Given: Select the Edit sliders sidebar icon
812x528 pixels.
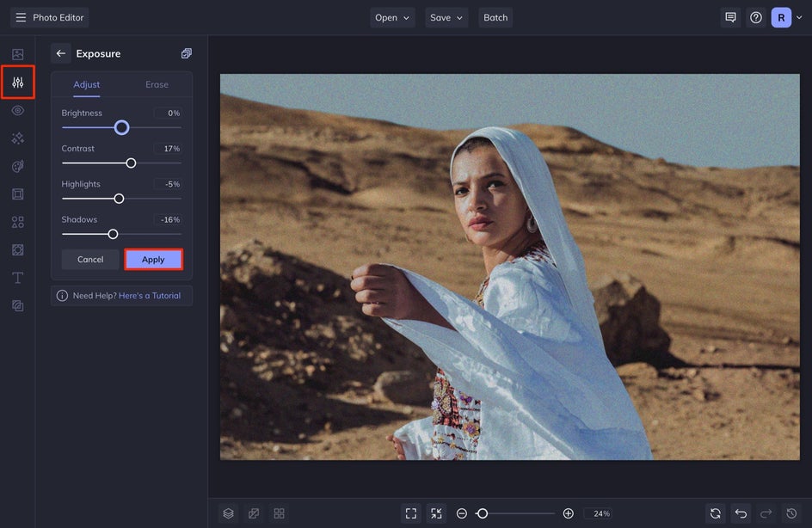Looking at the screenshot, I should (x=17, y=83).
